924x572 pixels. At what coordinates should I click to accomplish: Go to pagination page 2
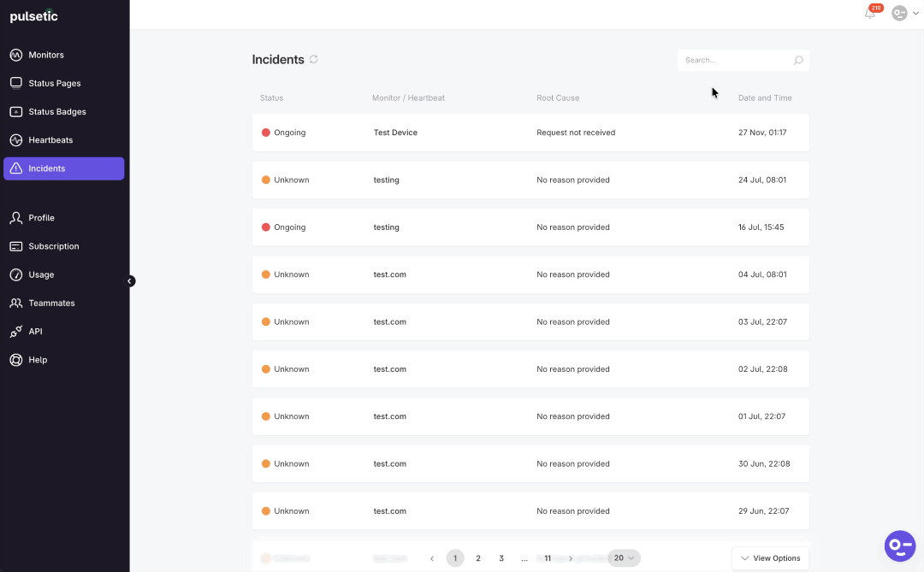478,557
